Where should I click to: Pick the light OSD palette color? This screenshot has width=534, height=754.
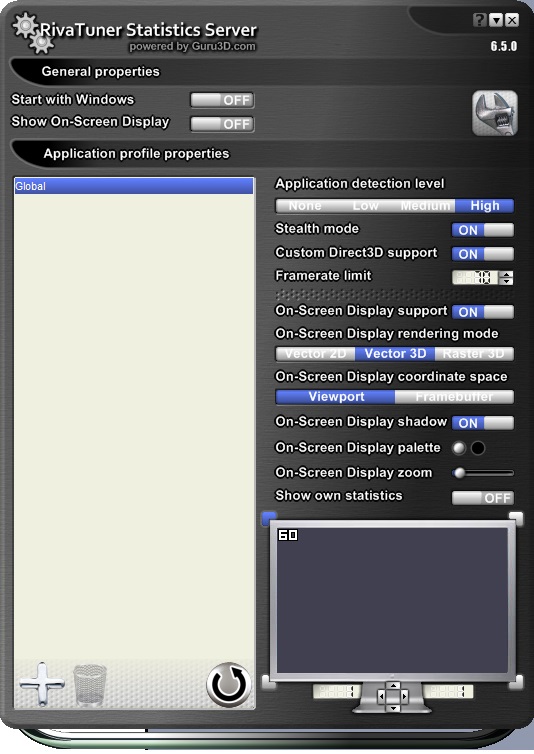click(459, 448)
